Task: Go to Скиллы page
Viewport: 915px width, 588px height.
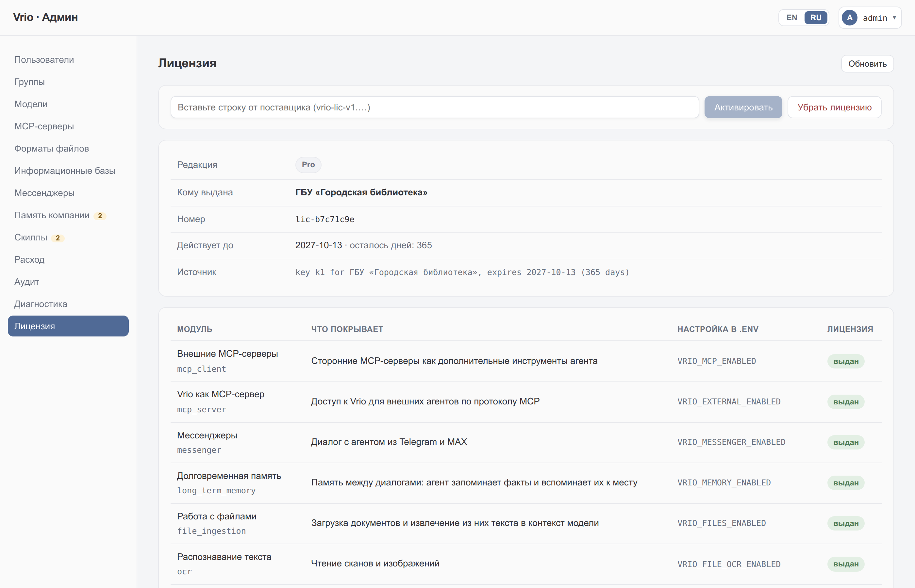Action: pos(68,237)
